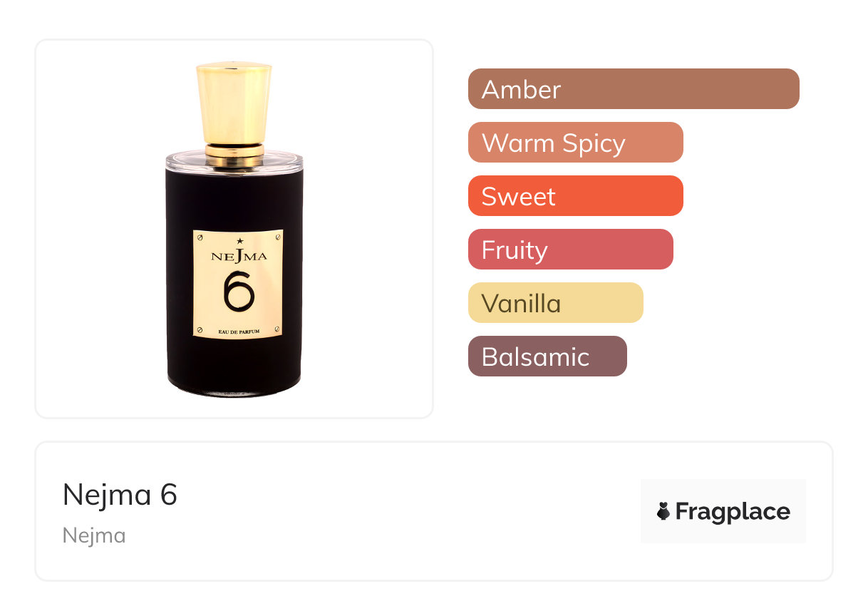Click the NEJMA wordmark on the bottle
Screen dimensions: 868x616
pyautogui.click(x=239, y=256)
